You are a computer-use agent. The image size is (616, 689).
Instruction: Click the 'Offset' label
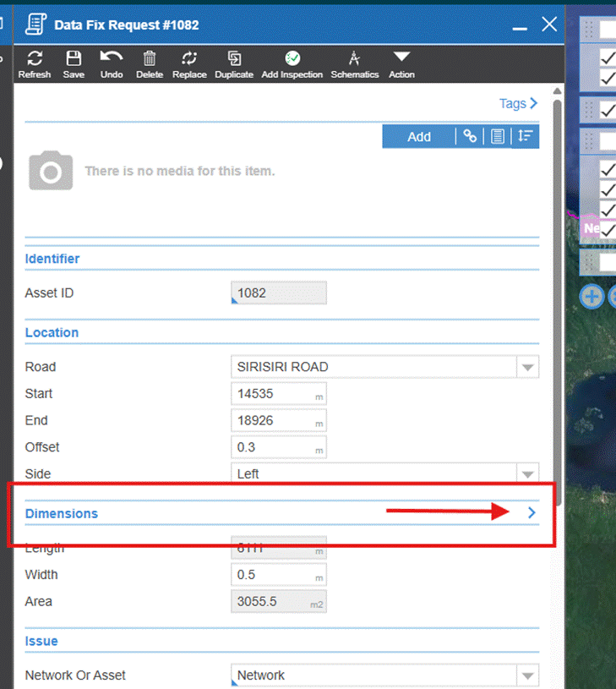[42, 447]
